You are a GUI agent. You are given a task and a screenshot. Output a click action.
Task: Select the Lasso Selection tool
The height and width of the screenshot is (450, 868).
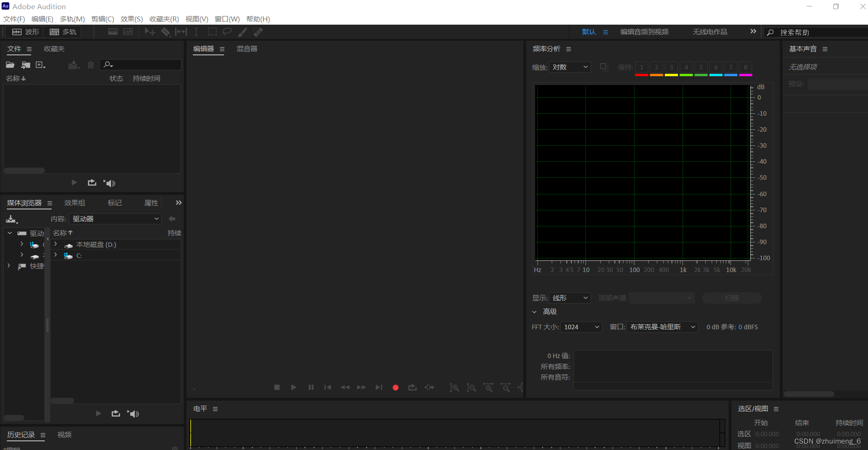(x=227, y=32)
